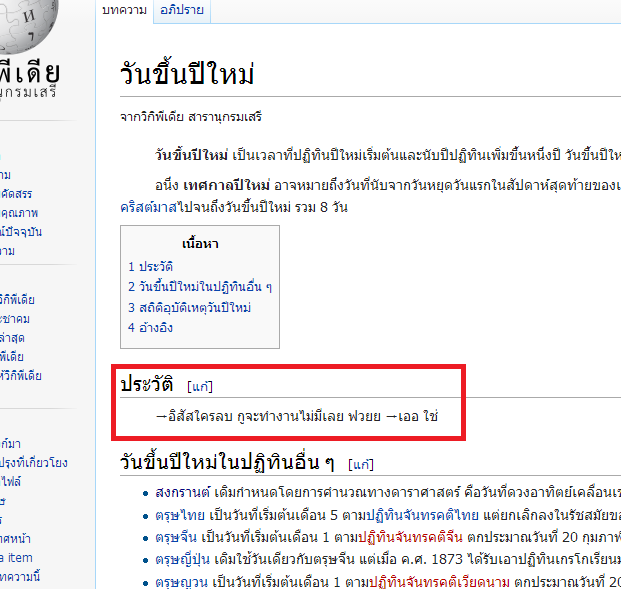Open red link ปฏิทินจันทรคติจีน
The image size is (621, 589).
coord(410,537)
